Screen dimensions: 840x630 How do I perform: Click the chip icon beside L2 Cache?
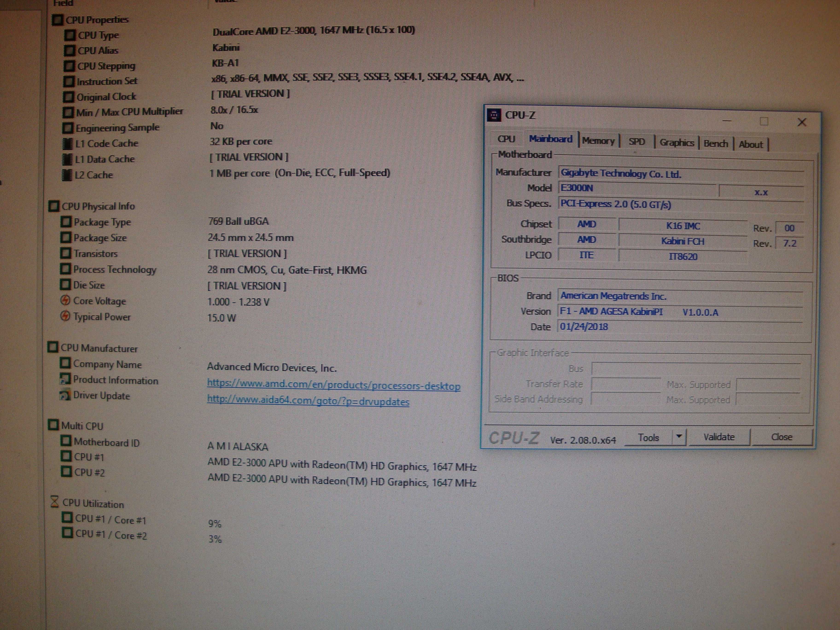click(x=67, y=175)
